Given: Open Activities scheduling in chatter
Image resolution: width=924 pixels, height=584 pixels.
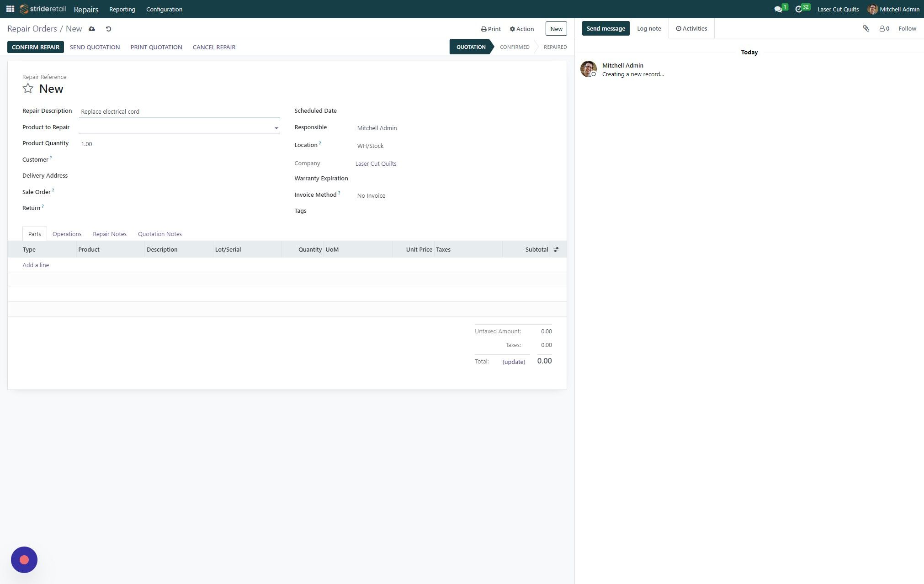Looking at the screenshot, I should (691, 28).
